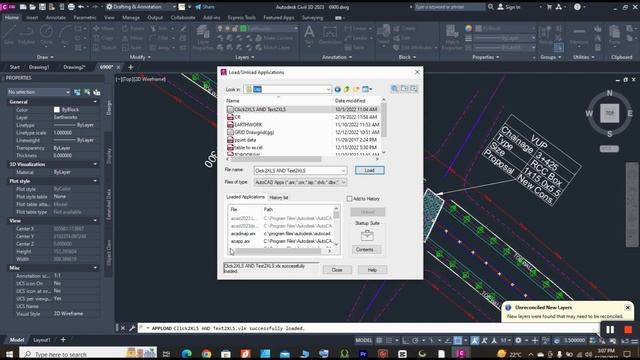The image size is (640, 360).
Task: Open the Files of type dropdown
Action: 300,182
